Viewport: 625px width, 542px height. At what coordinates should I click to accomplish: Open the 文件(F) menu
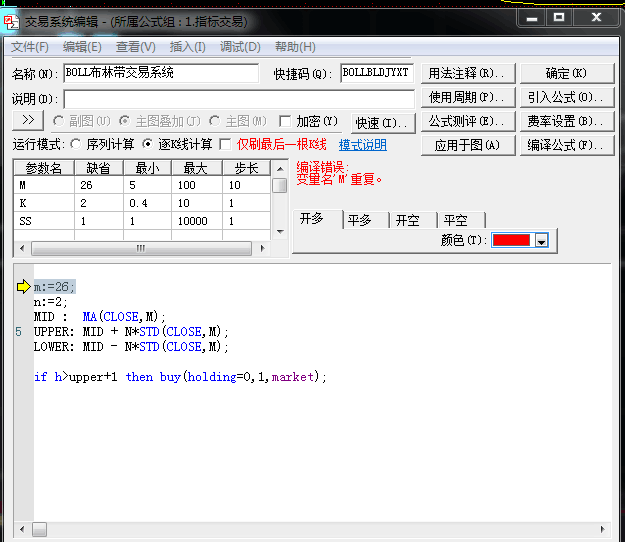pyautogui.click(x=29, y=47)
